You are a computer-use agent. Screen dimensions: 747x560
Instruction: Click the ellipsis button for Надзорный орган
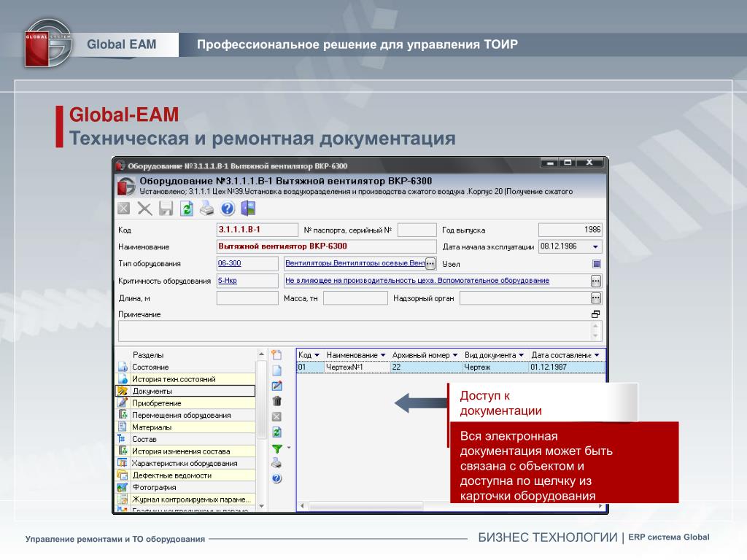point(596,298)
